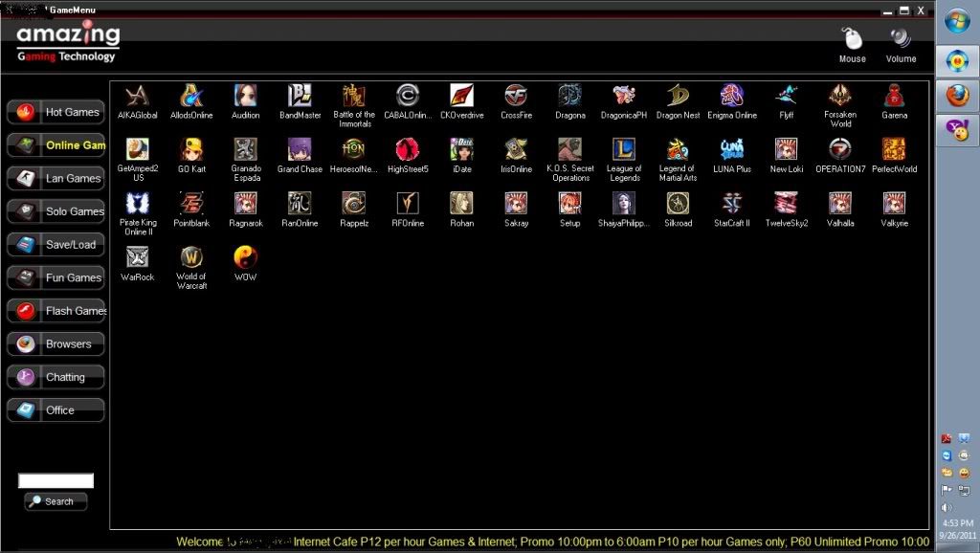
Task: Start HighStreet5 game
Action: tap(408, 150)
